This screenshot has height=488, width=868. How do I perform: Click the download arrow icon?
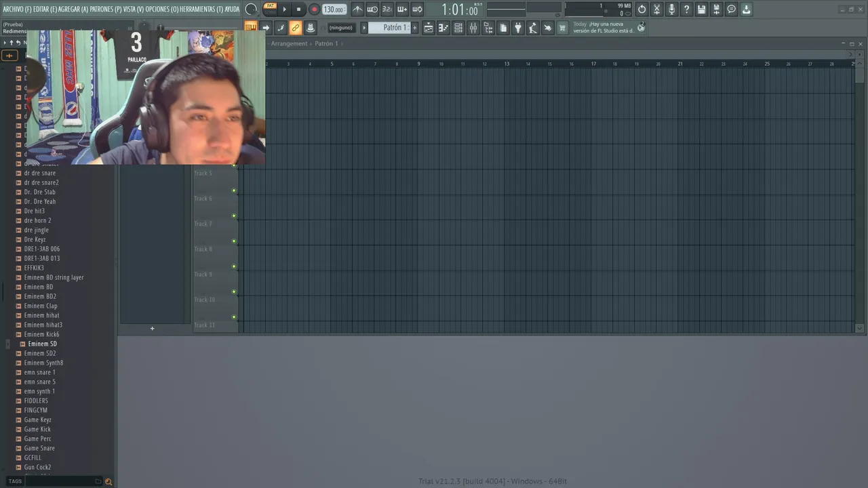tap(747, 9)
